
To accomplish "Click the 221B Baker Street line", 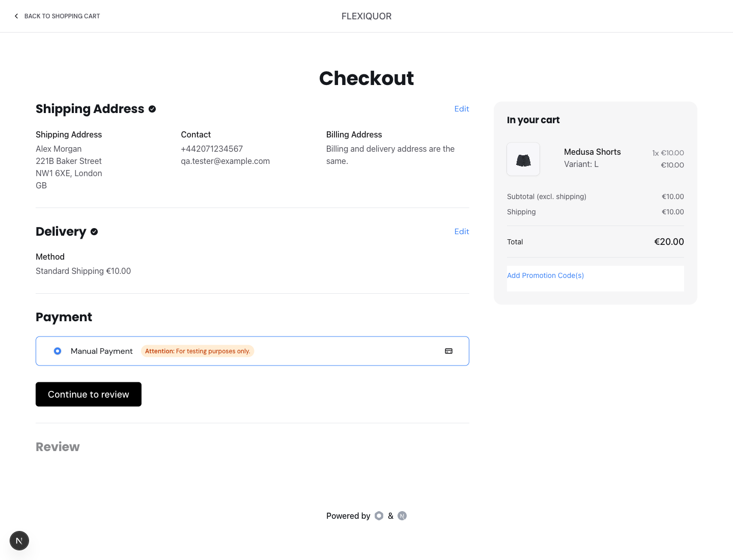I will tap(69, 161).
